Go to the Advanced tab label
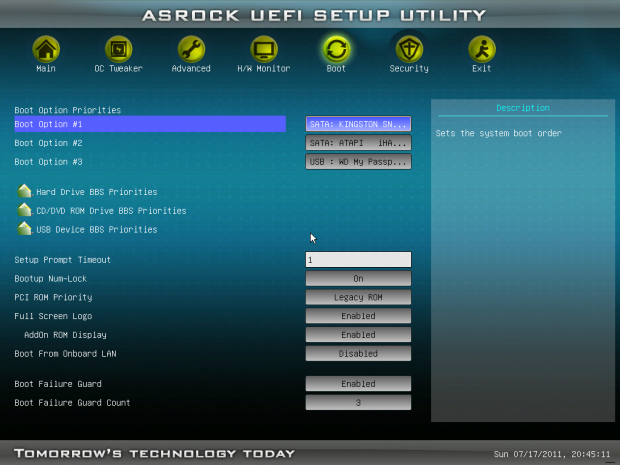This screenshot has width=620, height=465. [x=191, y=68]
